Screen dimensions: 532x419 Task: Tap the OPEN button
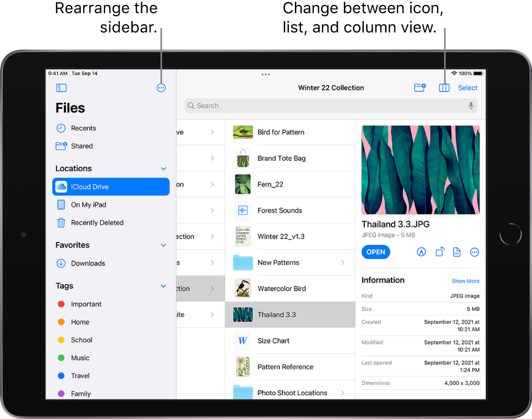coord(375,252)
